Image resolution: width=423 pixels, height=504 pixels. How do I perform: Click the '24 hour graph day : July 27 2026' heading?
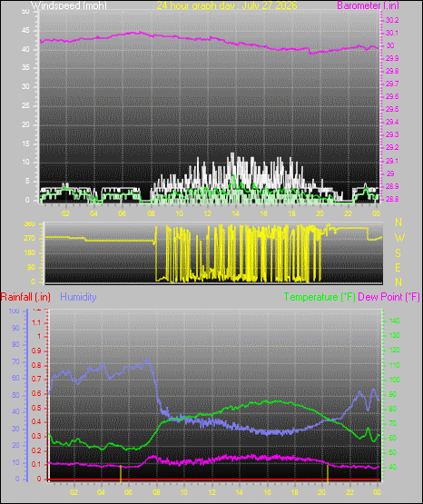[x=227, y=5]
